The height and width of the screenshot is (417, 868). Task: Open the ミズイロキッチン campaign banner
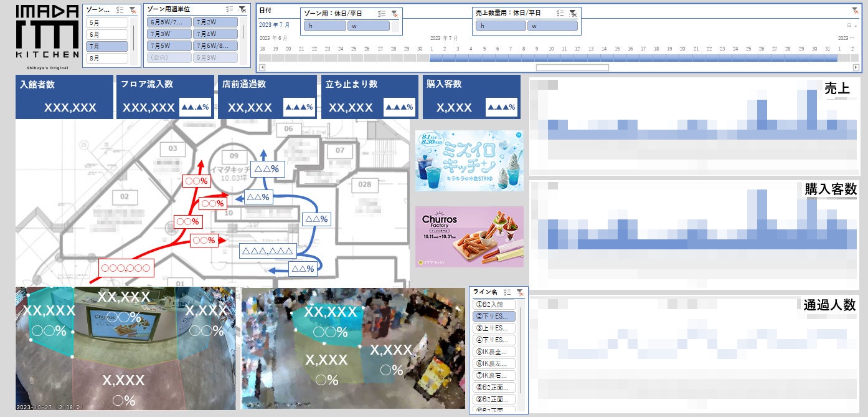click(x=470, y=160)
